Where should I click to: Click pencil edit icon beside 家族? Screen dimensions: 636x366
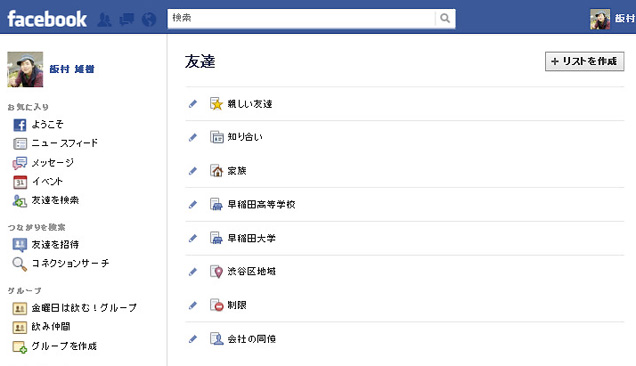193,171
